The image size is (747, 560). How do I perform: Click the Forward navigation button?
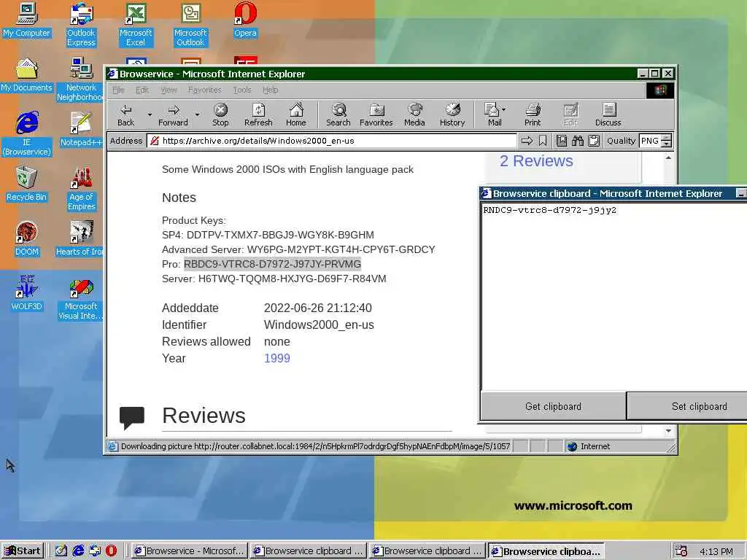tap(173, 115)
